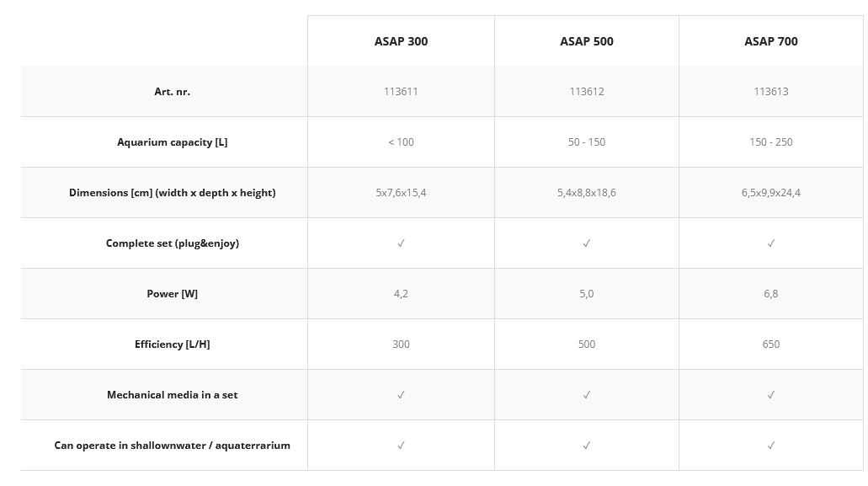The width and height of the screenshot is (868, 486).
Task: Click checkmark for ASAP 700 complete set
Action: click(x=771, y=243)
